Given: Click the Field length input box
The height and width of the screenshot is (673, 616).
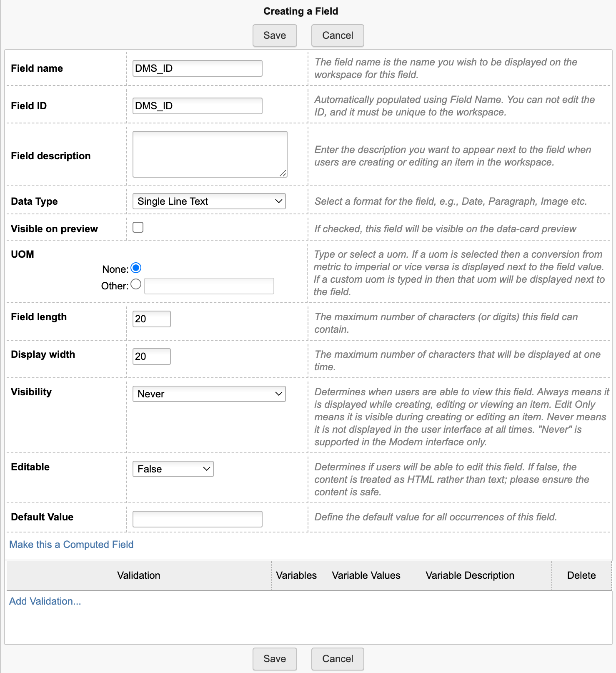Looking at the screenshot, I should pos(151,319).
